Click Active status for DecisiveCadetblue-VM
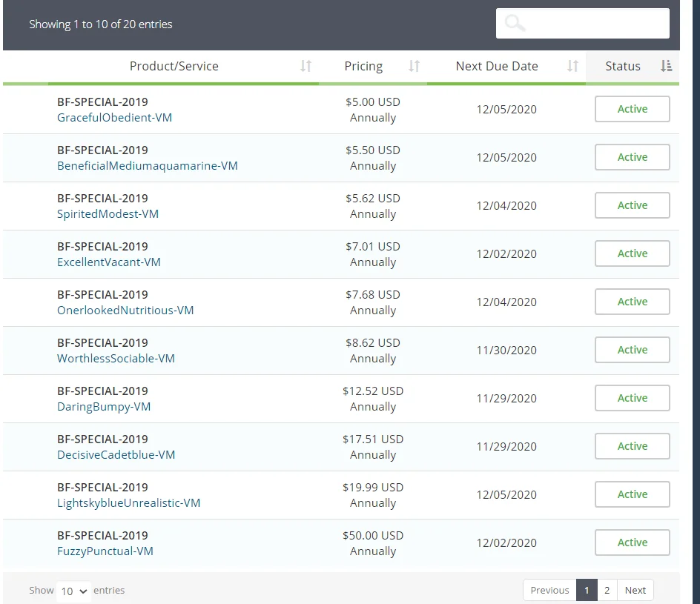Image resolution: width=700 pixels, height=604 pixels. pos(632,446)
